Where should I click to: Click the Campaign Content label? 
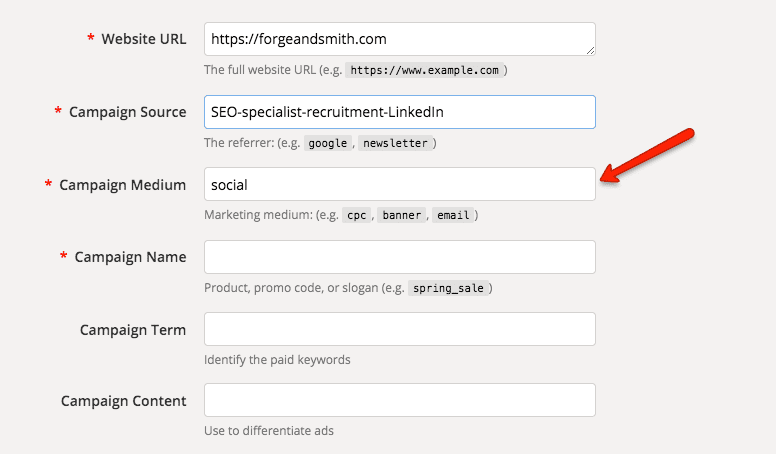tap(123, 401)
